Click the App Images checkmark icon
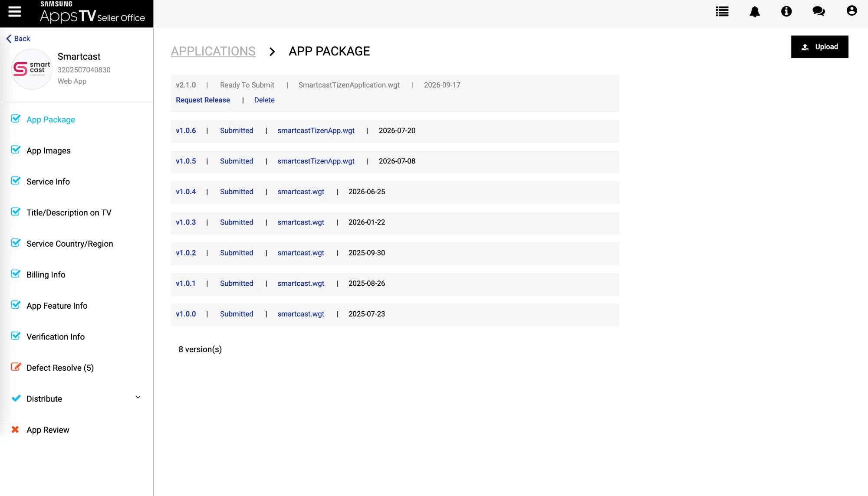Image resolution: width=868 pixels, height=496 pixels. click(x=16, y=150)
